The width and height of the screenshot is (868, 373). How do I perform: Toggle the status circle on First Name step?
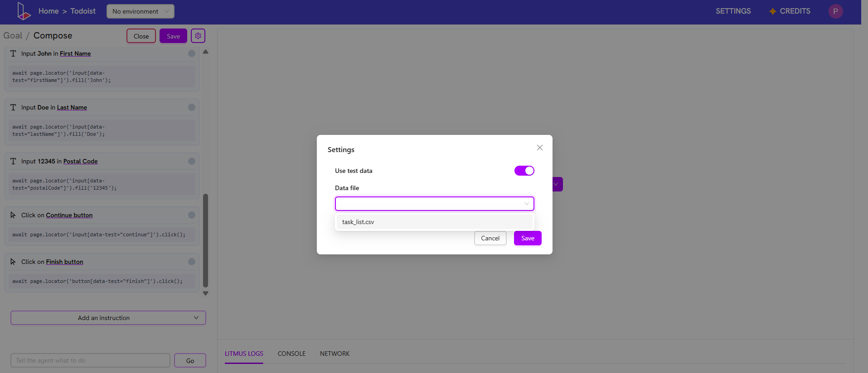coord(192,53)
